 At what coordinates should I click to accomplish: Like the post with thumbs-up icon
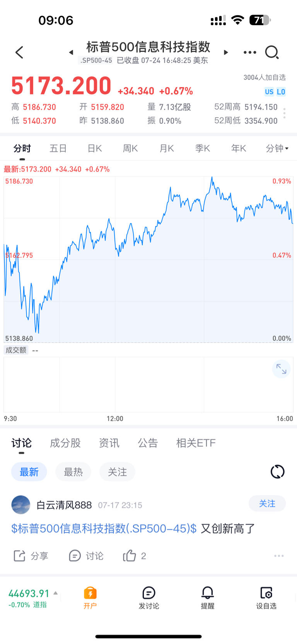pyautogui.click(x=130, y=556)
